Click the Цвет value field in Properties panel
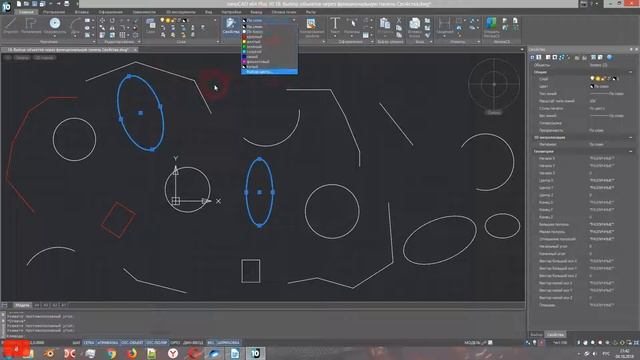The width and height of the screenshot is (640, 360). [x=610, y=87]
